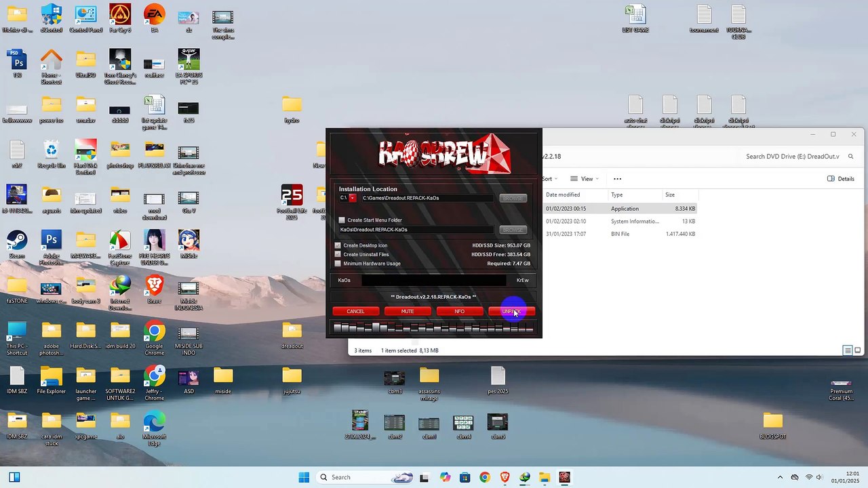Open the Widgets panel on the taskbar
This screenshot has height=488, width=868.
(x=14, y=477)
